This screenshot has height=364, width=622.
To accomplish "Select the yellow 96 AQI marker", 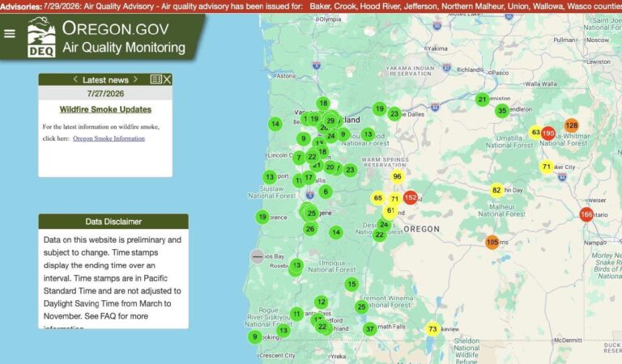I will tap(397, 176).
